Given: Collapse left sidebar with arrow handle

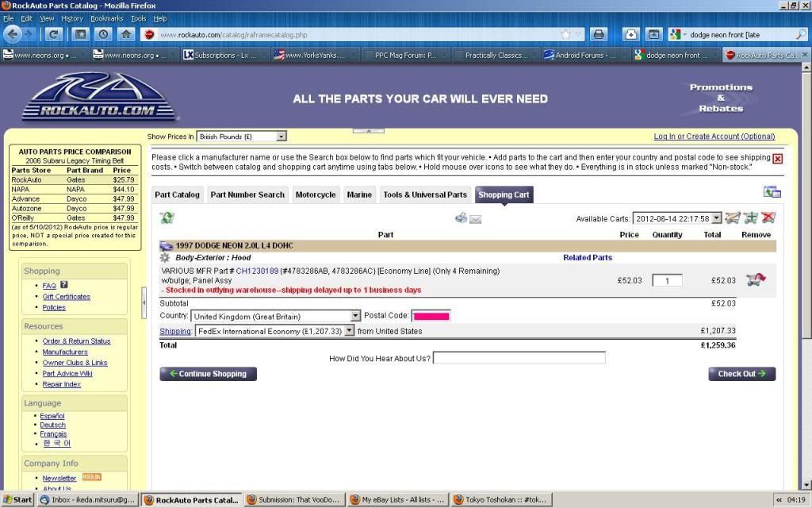Looking at the screenshot, I should tap(144, 302).
